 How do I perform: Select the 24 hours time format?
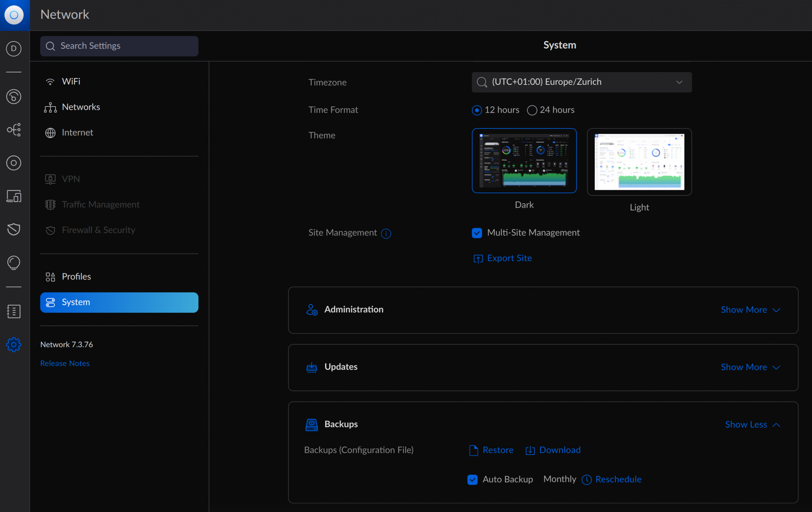(532, 110)
